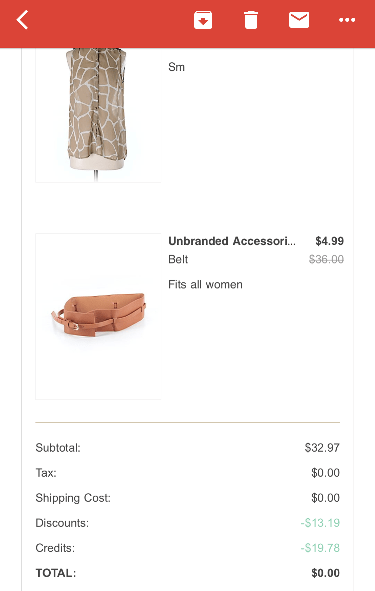
Task: Select the Belt item description
Action: (178, 259)
